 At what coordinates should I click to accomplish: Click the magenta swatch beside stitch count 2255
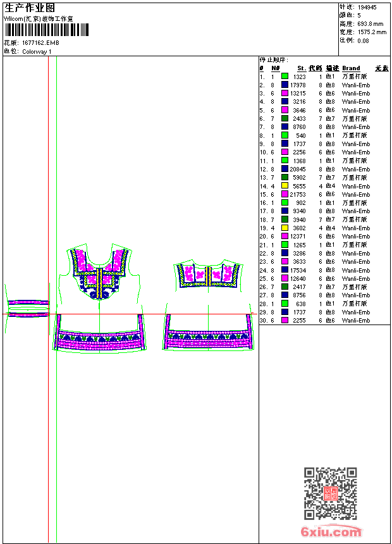(285, 320)
